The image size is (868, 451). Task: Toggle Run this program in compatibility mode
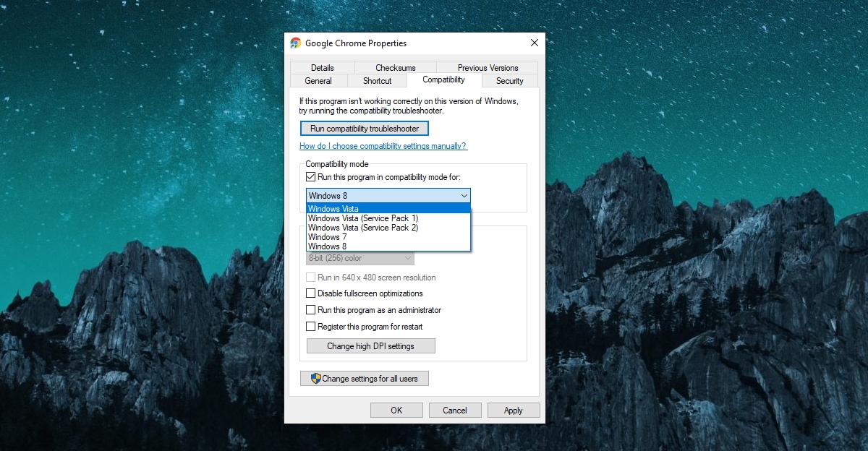click(x=311, y=177)
